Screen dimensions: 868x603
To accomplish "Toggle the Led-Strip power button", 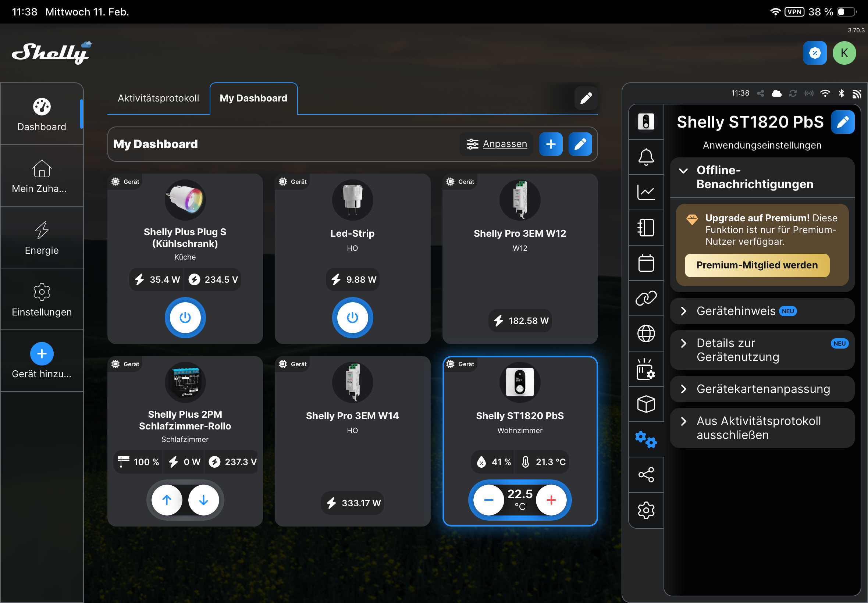I will pyautogui.click(x=352, y=318).
